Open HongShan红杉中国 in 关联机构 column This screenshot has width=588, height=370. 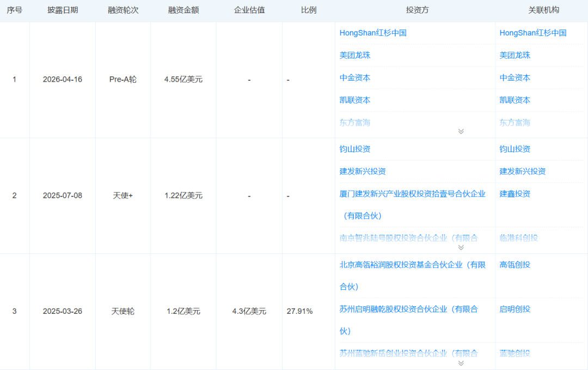click(533, 33)
